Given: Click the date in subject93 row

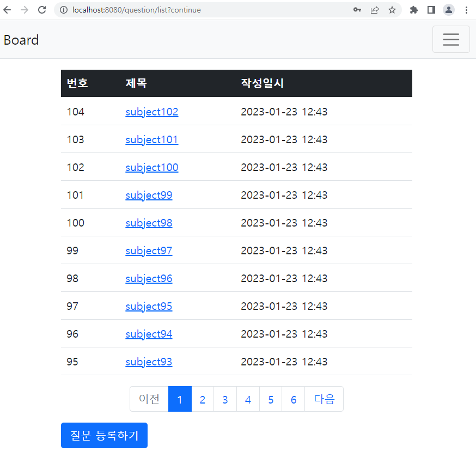Looking at the screenshot, I should 284,362.
